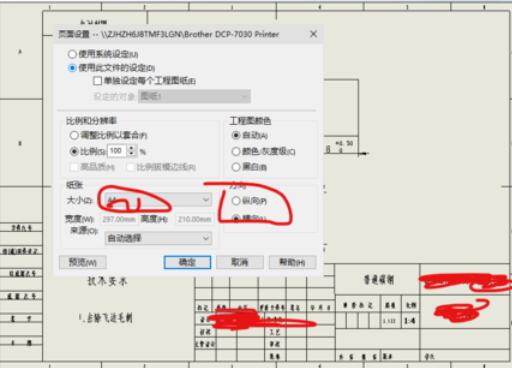Choose the 调整比例以套合 radio option
The image size is (512, 368).
click(x=74, y=135)
